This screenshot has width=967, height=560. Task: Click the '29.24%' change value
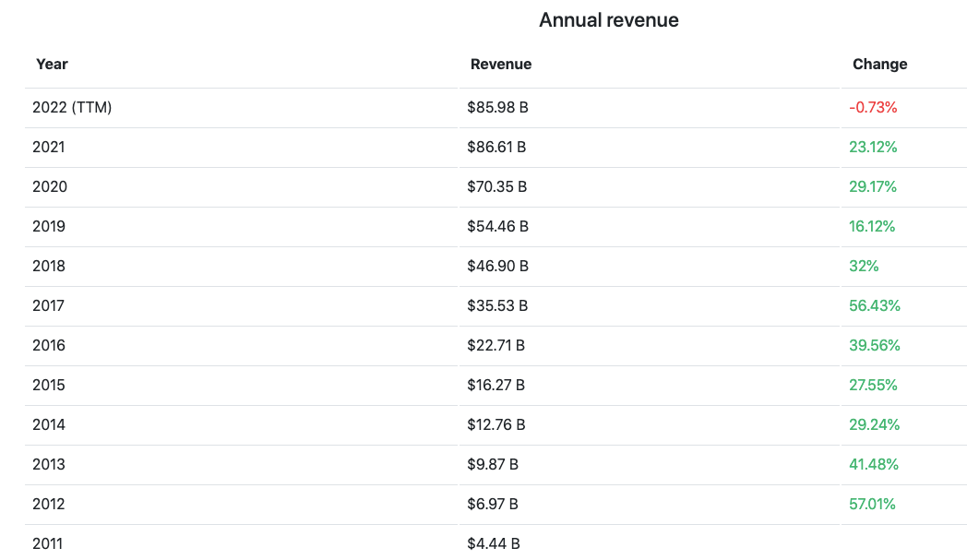[x=874, y=424]
